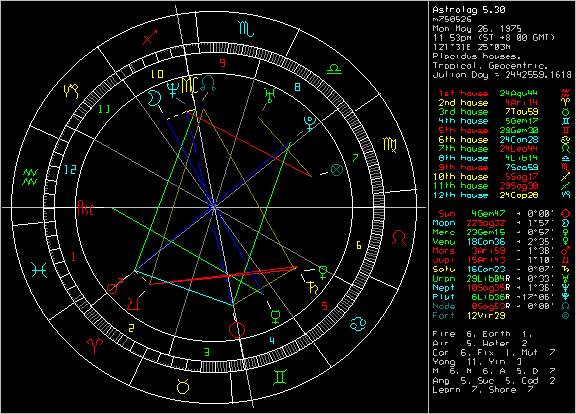This screenshot has width=576, height=414.
Task: Click the yellow MC label near top
Action: tap(190, 86)
